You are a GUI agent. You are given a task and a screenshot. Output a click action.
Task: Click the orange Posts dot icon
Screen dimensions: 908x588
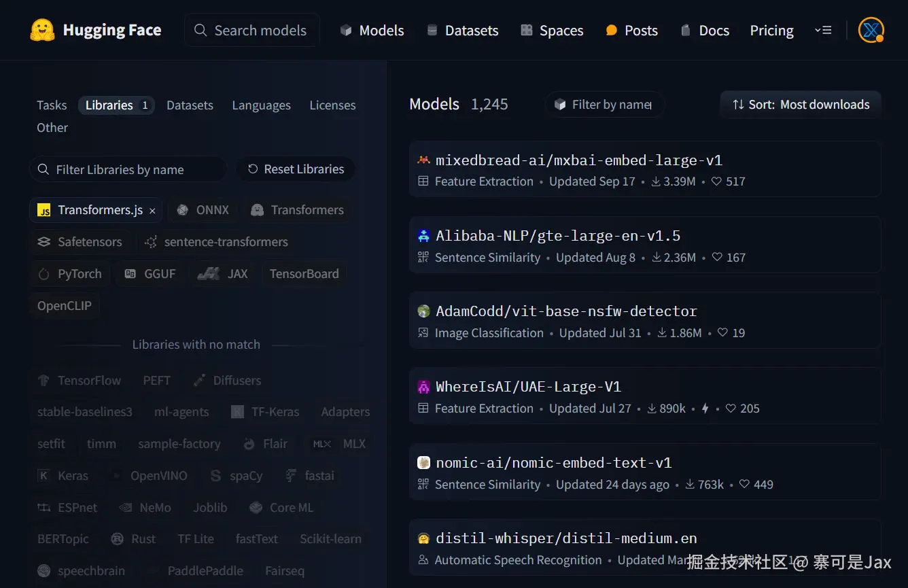[611, 30]
